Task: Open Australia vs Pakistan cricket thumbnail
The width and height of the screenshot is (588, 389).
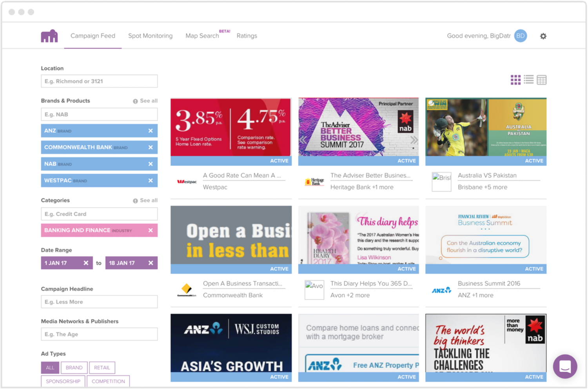Action: (486, 127)
